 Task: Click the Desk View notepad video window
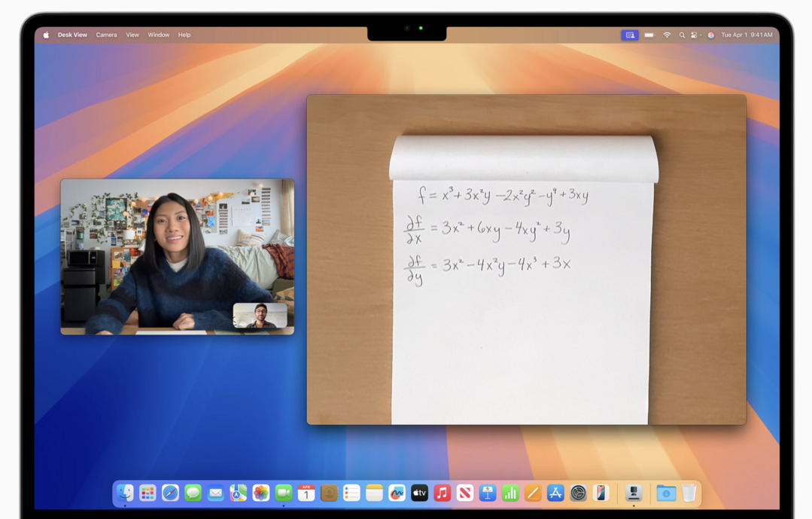tap(526, 260)
